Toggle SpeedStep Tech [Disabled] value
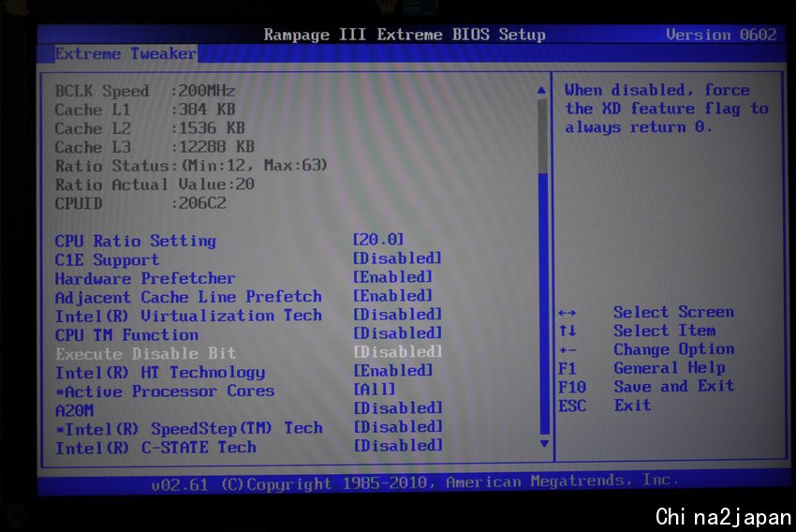The image size is (796, 532). 397,426
